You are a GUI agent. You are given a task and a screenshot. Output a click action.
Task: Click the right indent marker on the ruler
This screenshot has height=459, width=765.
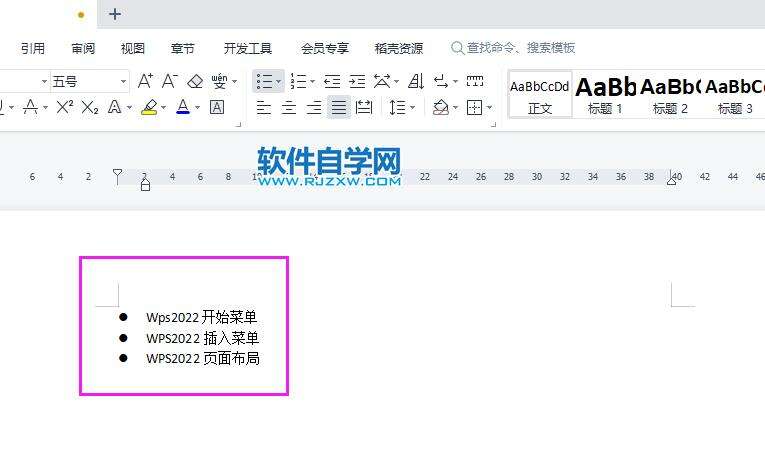672,180
